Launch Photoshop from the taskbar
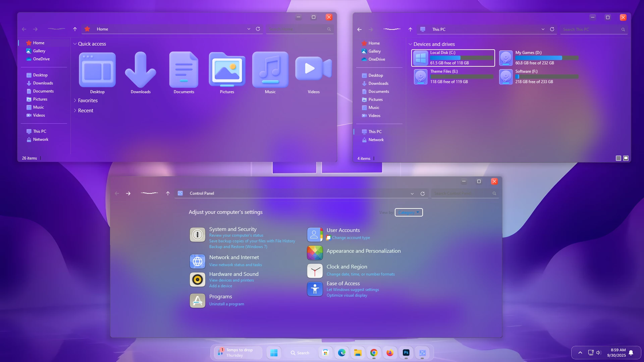644x362 pixels. tap(406, 353)
